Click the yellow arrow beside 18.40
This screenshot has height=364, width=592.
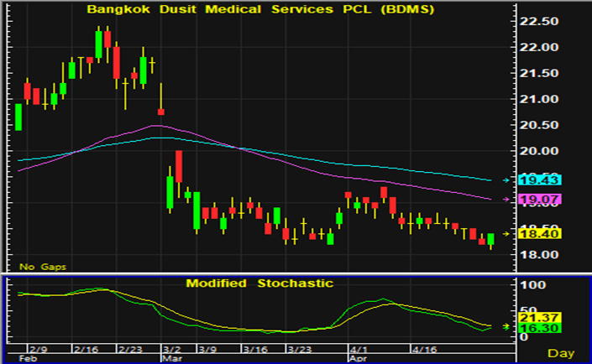pyautogui.click(x=506, y=234)
